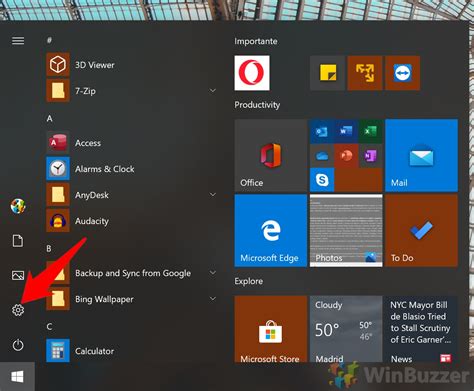
Task: Open the Pictures sidebar icon
Action: point(18,275)
